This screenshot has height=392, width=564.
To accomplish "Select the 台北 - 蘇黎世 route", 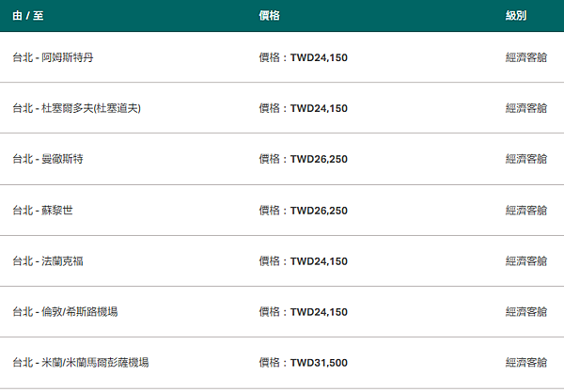I will [x=42, y=211].
